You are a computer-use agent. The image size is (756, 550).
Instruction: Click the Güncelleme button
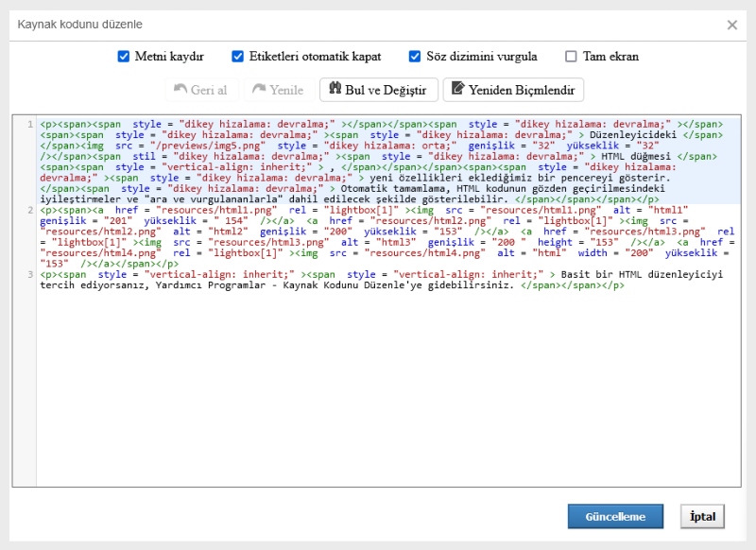615,516
